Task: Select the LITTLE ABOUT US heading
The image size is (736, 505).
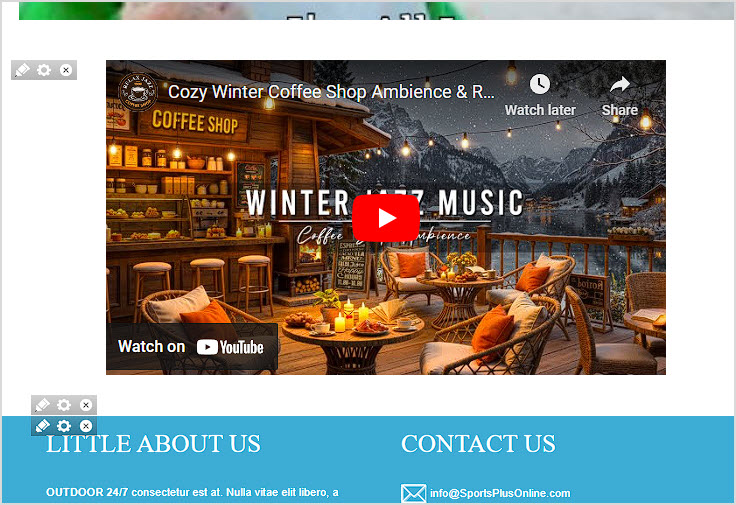Action: point(153,444)
